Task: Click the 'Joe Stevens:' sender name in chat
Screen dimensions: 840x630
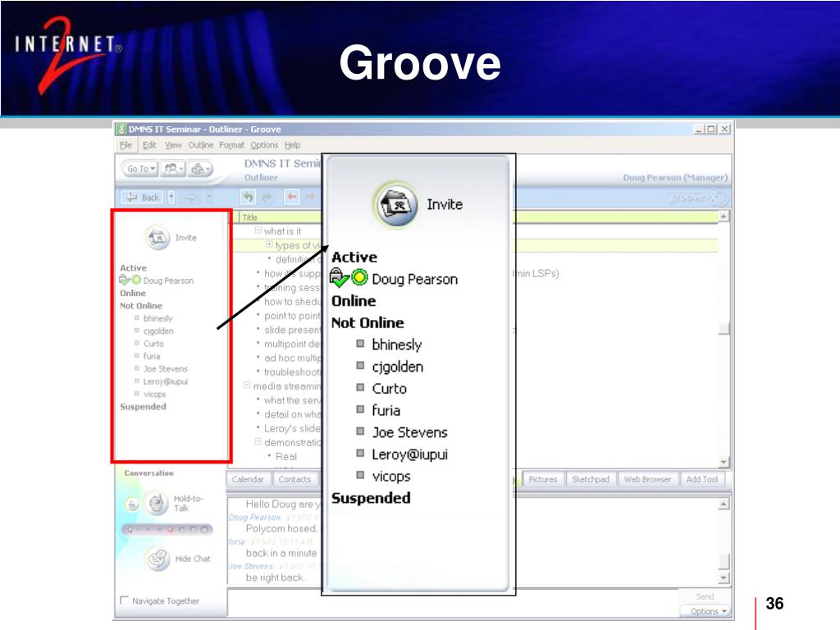Action: pos(251,566)
